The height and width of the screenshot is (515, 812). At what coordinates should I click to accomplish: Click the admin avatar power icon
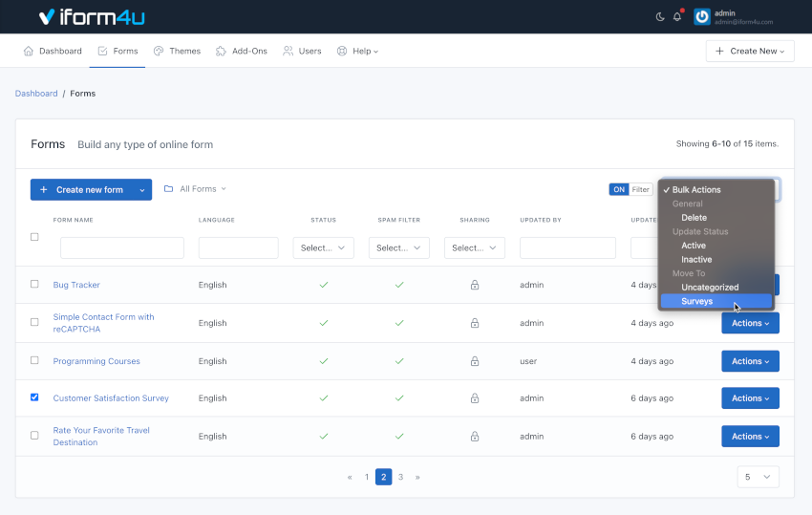coord(702,17)
